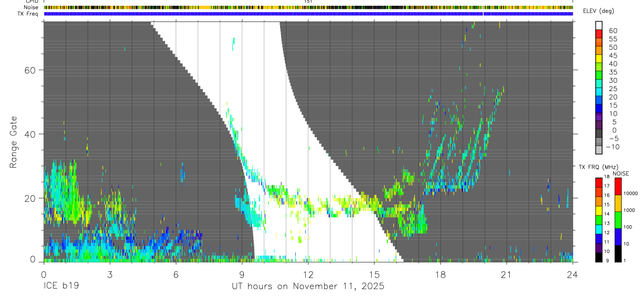The width and height of the screenshot is (644, 297).
Task: Click 'UT hours on November 11, 2025' title
Action: (x=308, y=287)
